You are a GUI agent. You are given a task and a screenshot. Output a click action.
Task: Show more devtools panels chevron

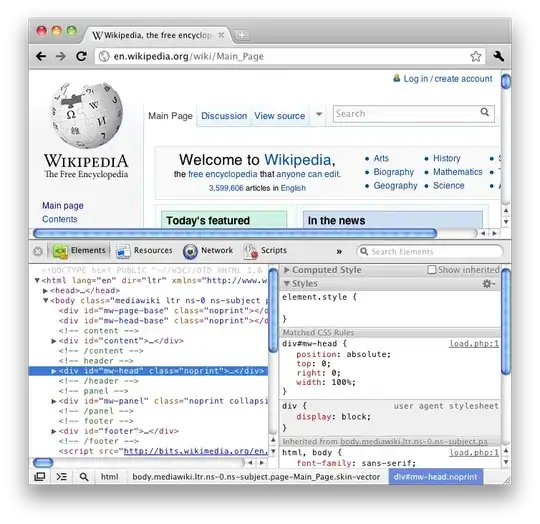[x=339, y=252]
